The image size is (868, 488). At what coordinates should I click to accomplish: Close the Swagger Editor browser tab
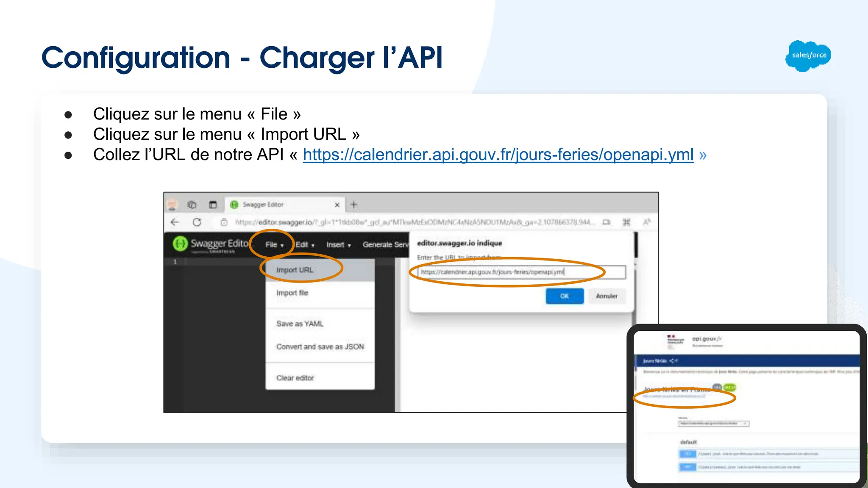coord(337,205)
